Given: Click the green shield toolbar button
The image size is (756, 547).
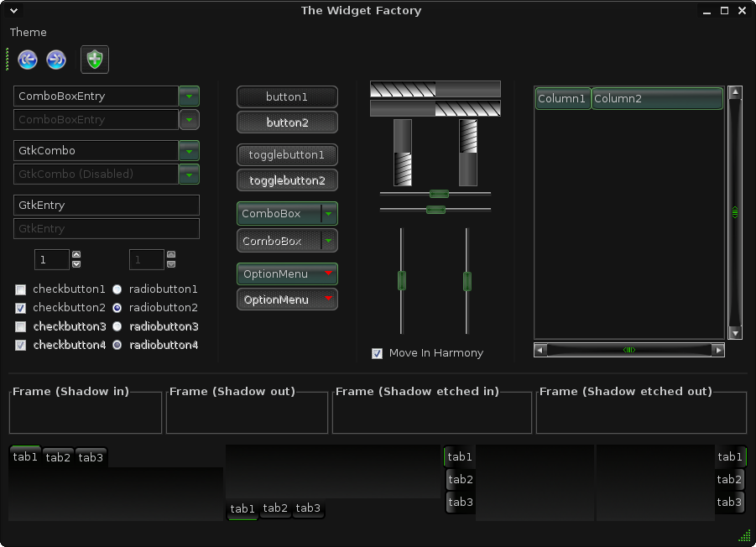Looking at the screenshot, I should tap(95, 60).
